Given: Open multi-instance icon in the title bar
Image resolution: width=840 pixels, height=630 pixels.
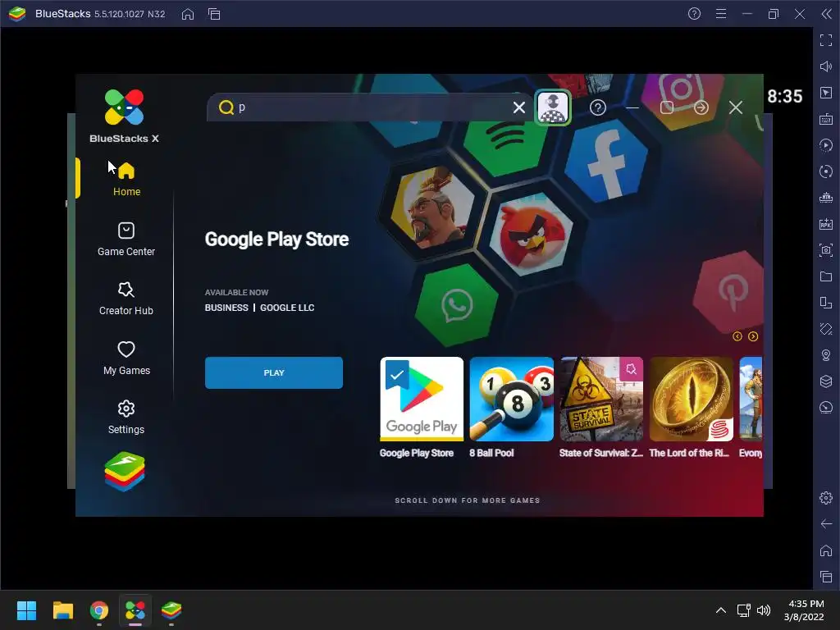Looking at the screenshot, I should tap(214, 14).
